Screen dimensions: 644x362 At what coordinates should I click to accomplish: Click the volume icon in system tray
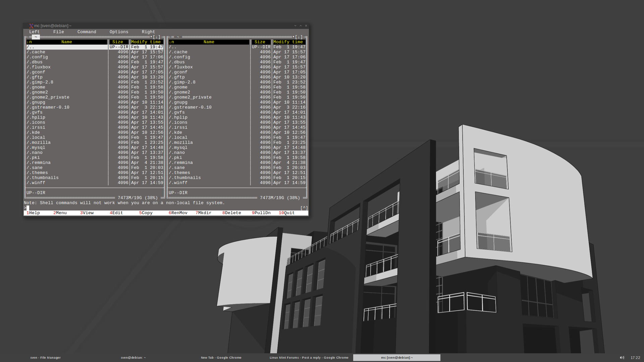click(622, 358)
